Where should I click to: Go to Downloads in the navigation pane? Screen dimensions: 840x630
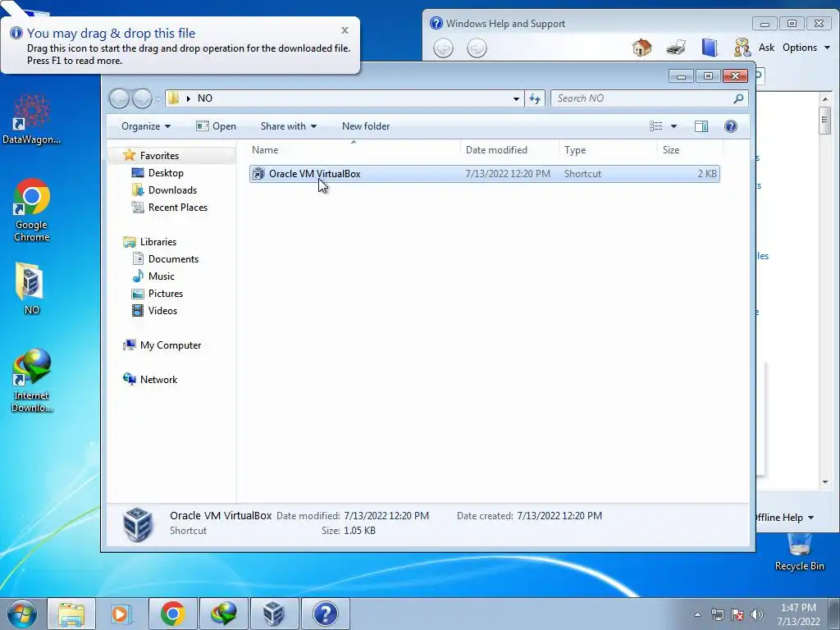[172, 190]
